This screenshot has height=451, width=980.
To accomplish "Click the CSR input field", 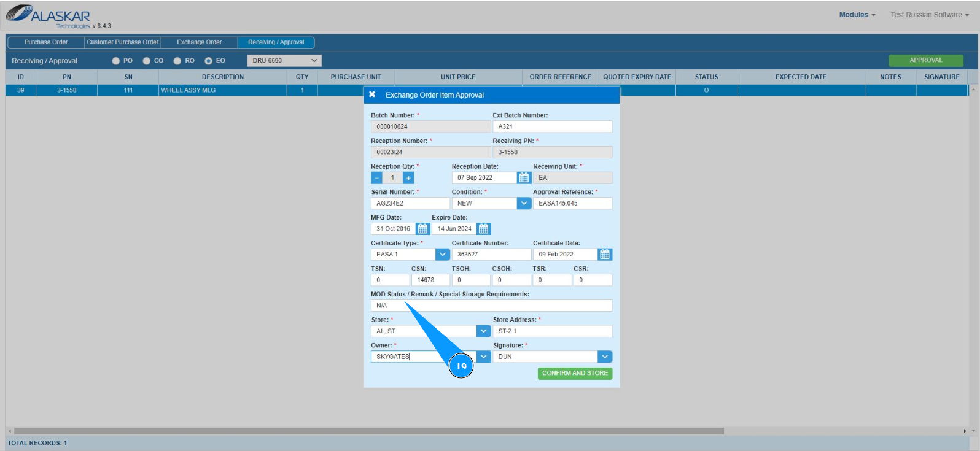I will coord(593,280).
